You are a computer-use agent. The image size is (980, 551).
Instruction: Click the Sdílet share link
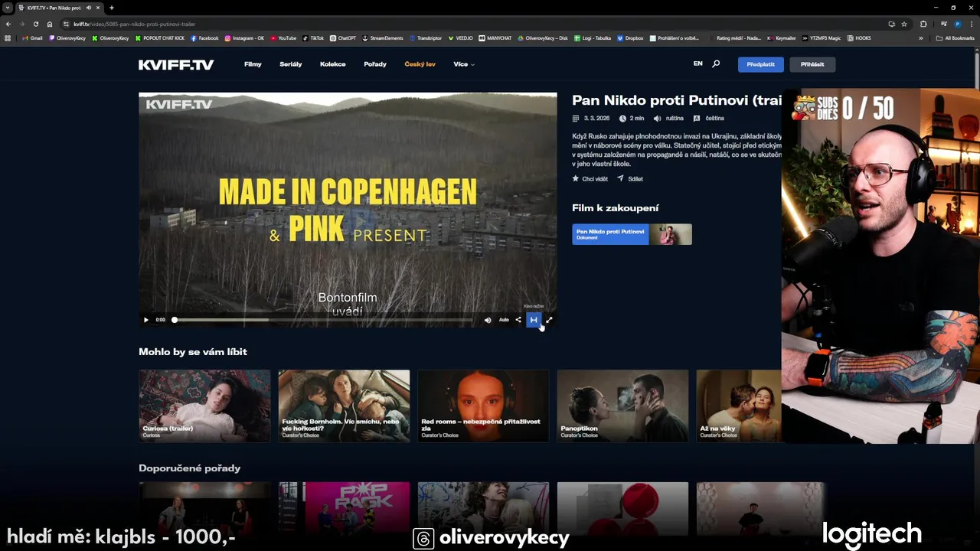pyautogui.click(x=630, y=179)
